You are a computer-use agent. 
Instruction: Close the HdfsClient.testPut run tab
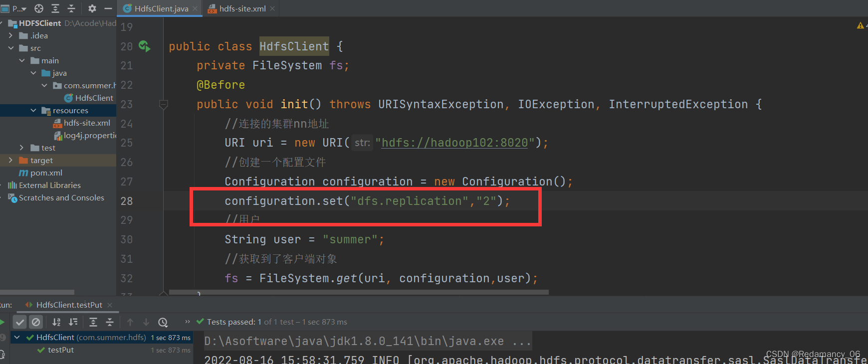pos(110,305)
